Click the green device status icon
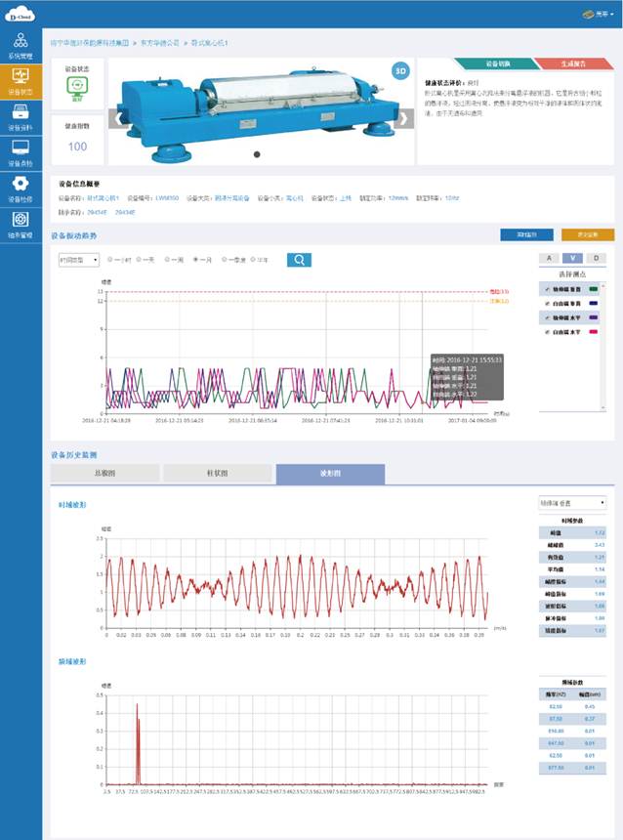Screen dimensions: 623x840 [x=76, y=88]
